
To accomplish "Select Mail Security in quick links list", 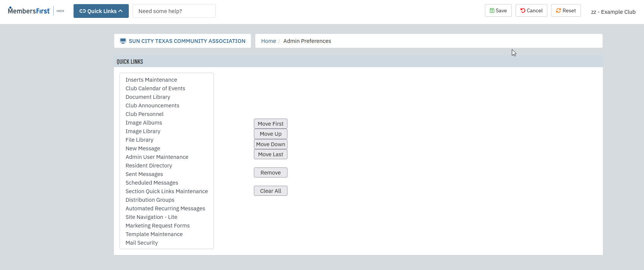I will [141, 243].
